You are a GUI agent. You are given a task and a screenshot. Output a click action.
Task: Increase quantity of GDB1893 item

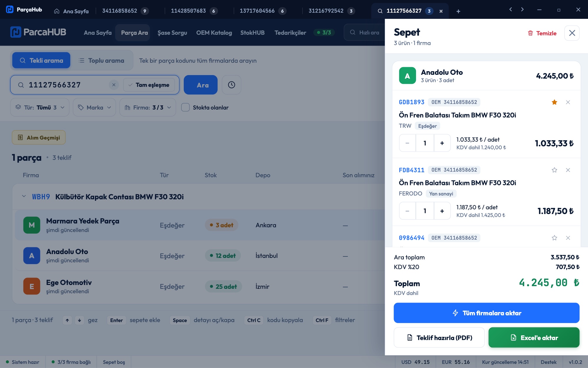coord(442,143)
